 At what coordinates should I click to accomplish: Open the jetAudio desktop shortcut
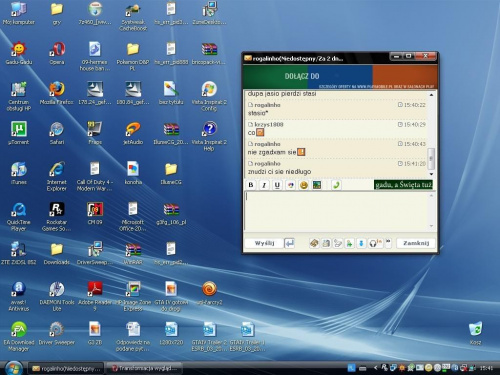[133, 133]
